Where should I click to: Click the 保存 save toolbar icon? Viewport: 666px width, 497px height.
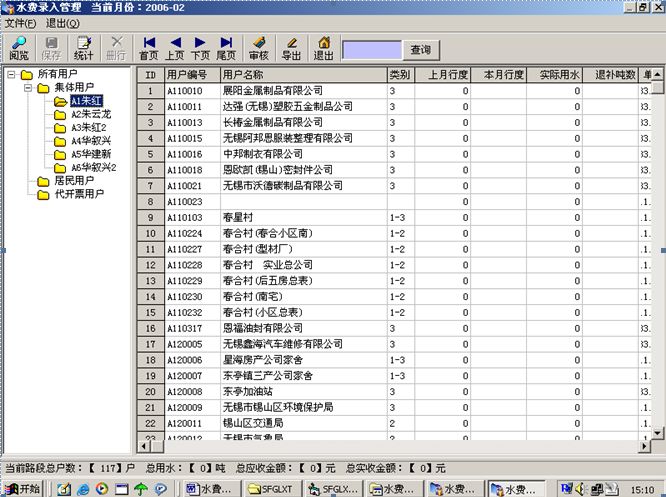(x=51, y=48)
